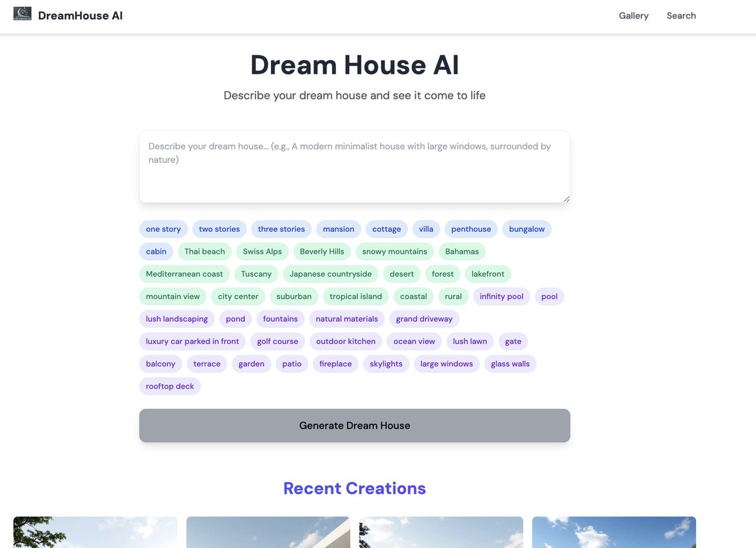Screen dimensions: 756x548
Task: Open the Gallery page
Action: click(x=634, y=16)
